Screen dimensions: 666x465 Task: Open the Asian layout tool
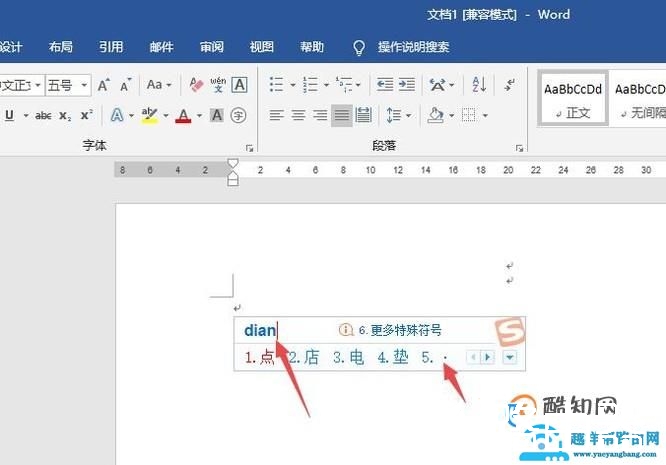(437, 85)
